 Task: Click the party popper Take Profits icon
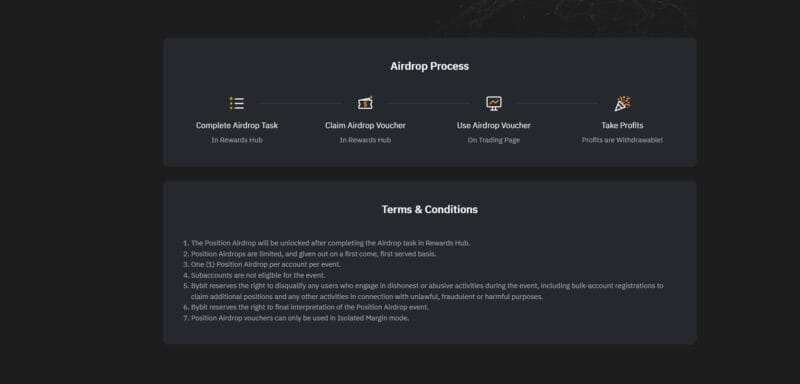coord(622,104)
